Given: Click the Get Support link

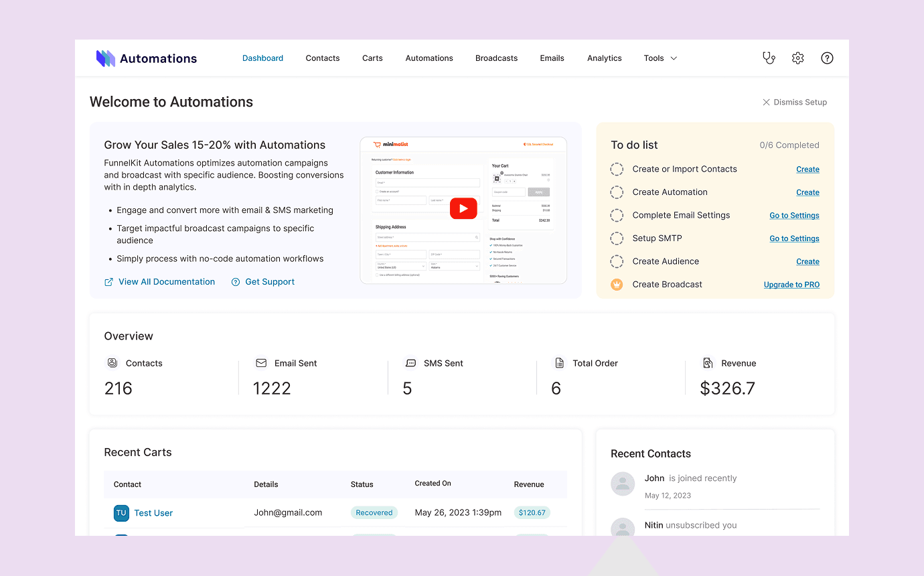Looking at the screenshot, I should pos(270,282).
